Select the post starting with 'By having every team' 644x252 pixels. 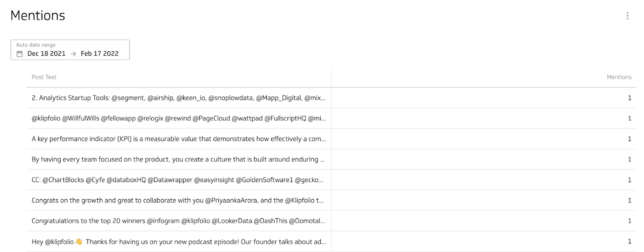[x=178, y=159]
